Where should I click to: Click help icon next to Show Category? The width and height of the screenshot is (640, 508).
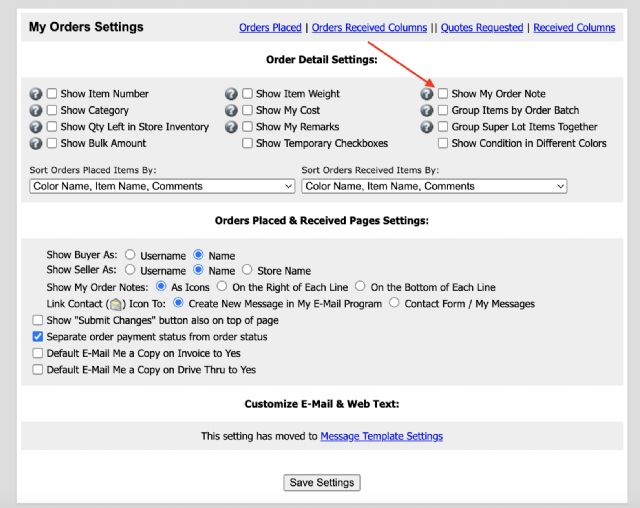coord(37,111)
